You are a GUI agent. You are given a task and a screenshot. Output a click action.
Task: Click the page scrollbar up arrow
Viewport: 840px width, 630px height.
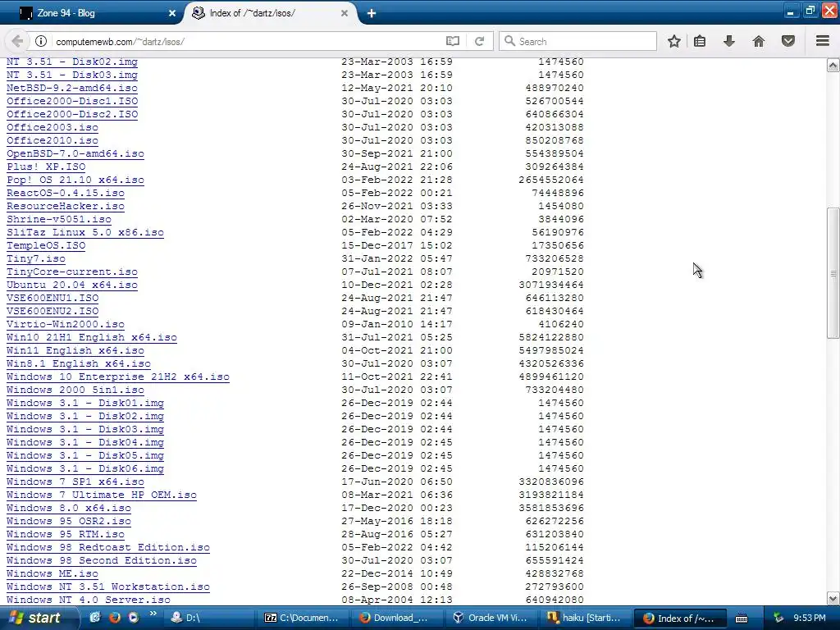(x=833, y=66)
